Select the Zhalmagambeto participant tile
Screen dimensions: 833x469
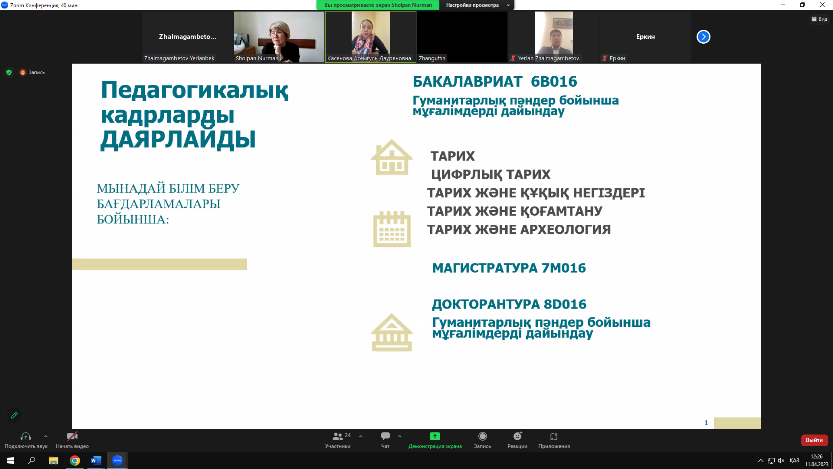click(x=186, y=37)
